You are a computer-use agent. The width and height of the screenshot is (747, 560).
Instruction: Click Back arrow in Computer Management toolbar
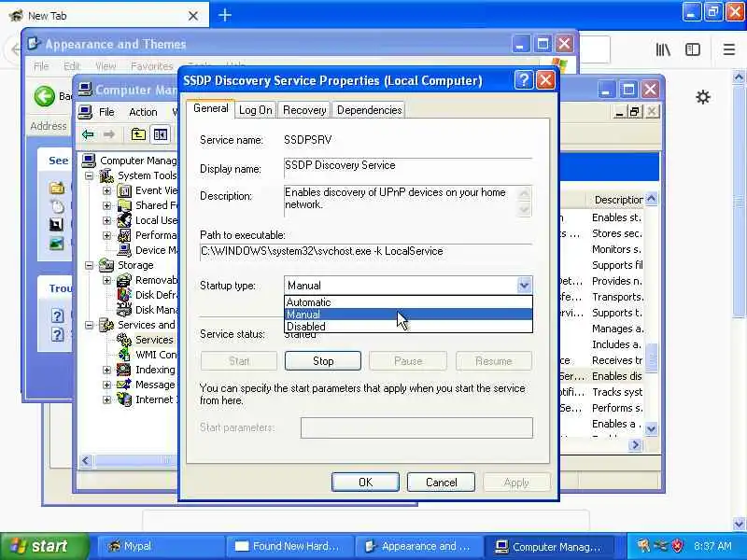88,134
